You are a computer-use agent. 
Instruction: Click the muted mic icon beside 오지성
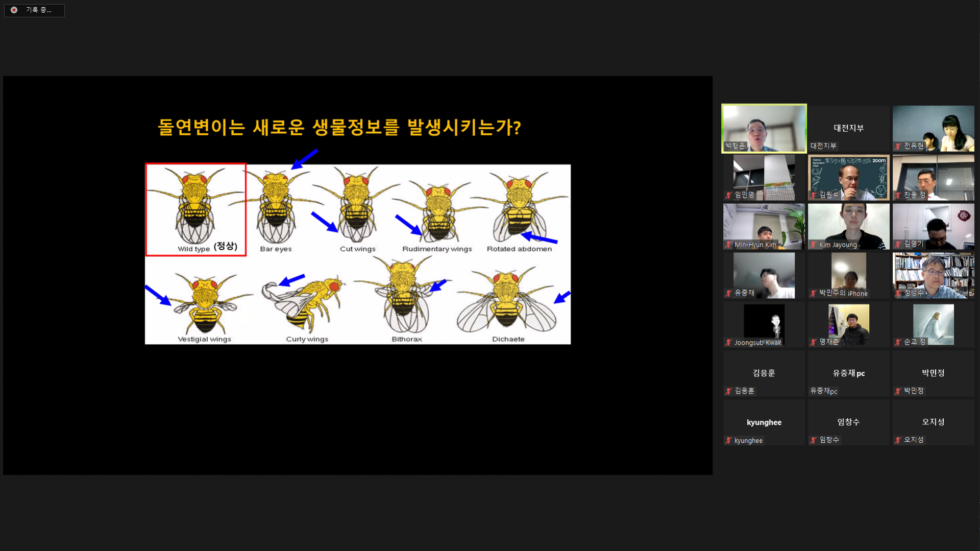tap(898, 440)
